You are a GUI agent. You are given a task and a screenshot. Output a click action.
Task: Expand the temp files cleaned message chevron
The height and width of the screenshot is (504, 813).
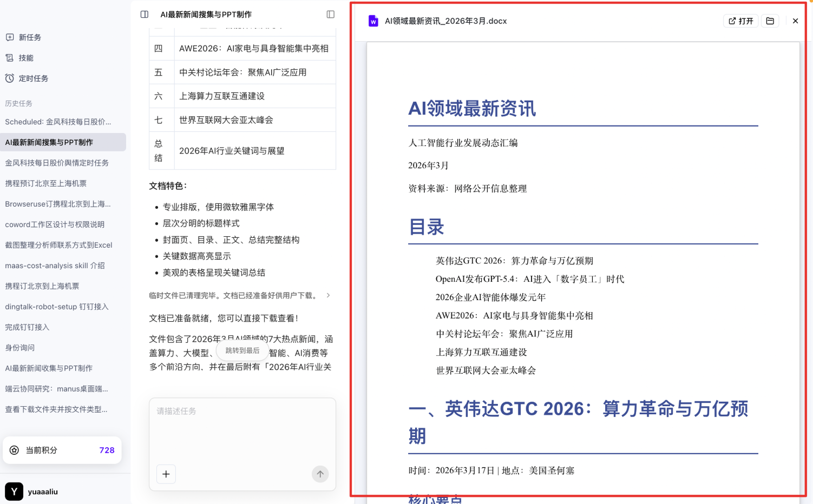[328, 295]
